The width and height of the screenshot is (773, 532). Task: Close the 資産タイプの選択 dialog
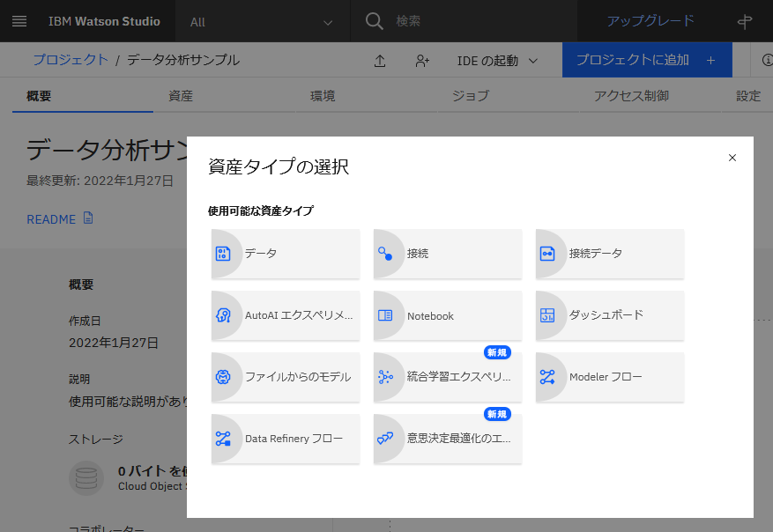(x=732, y=158)
